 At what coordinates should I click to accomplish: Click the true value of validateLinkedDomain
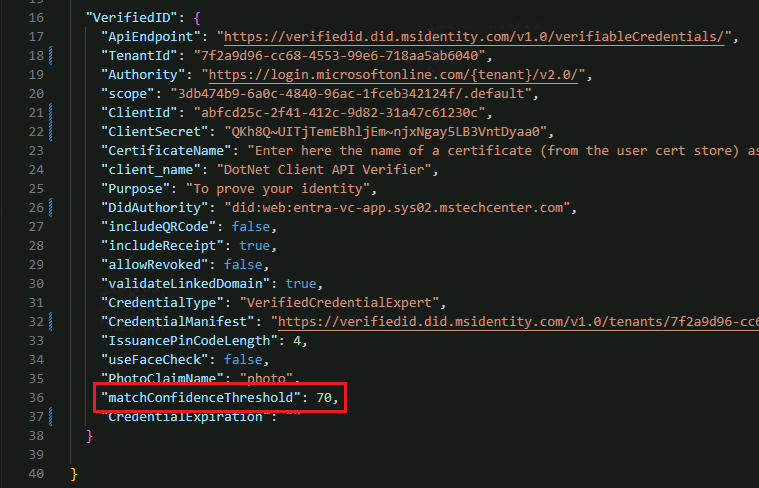tap(305, 283)
